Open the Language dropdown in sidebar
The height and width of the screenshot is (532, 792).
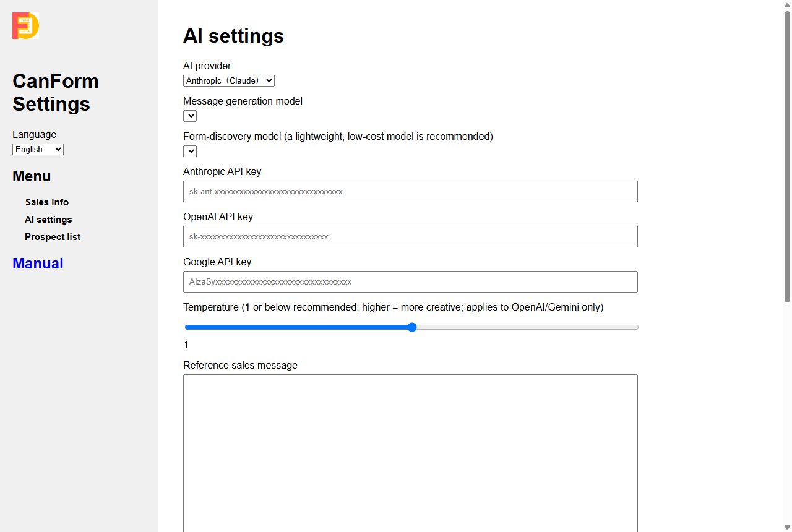(38, 149)
